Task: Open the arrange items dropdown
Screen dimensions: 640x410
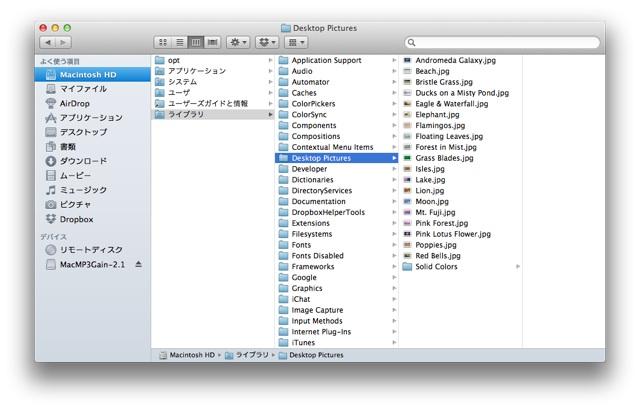Action: 296,43
